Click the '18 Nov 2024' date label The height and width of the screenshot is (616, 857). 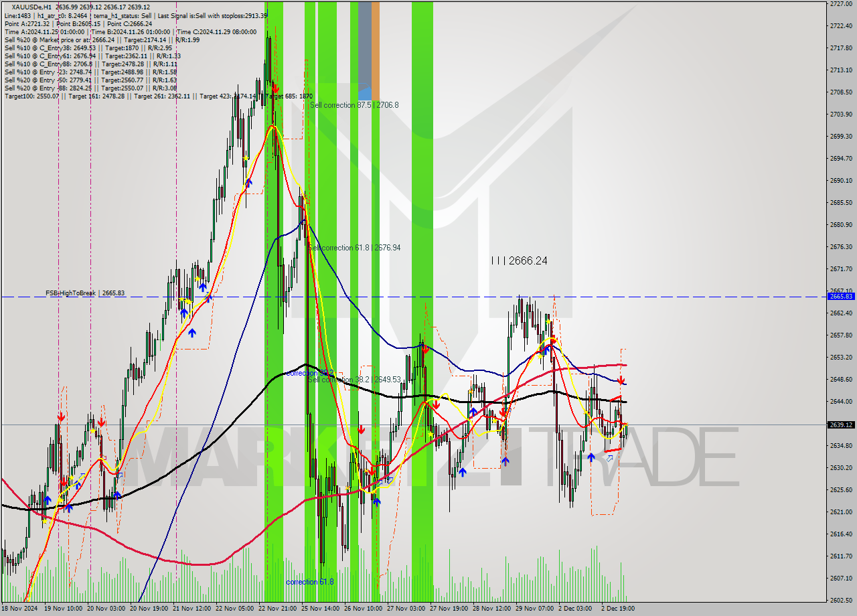(19, 609)
